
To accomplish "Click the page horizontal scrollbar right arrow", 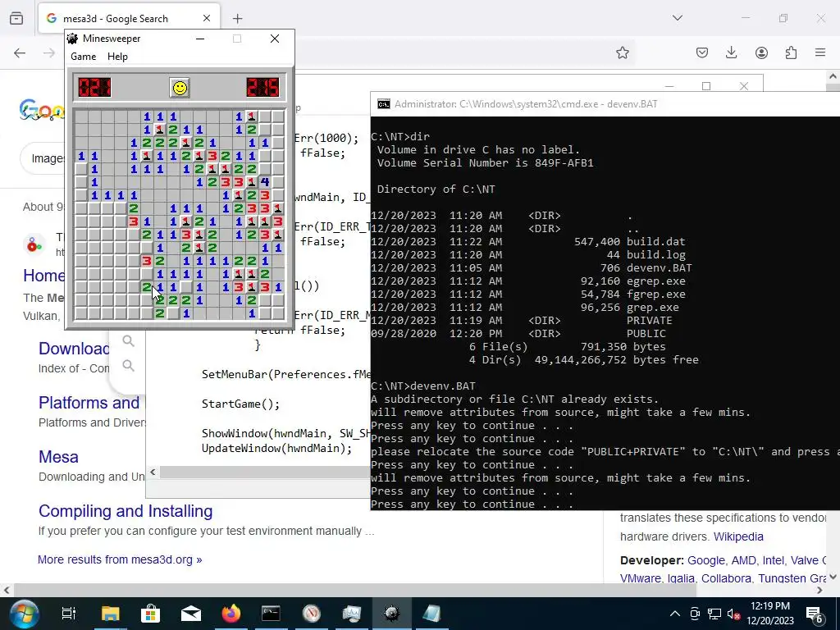I will coord(819,591).
